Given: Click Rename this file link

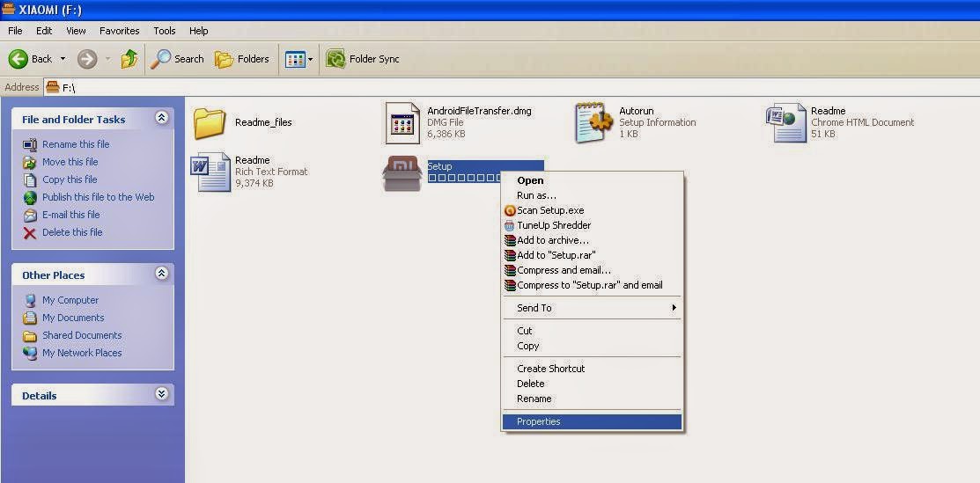Looking at the screenshot, I should (x=76, y=144).
